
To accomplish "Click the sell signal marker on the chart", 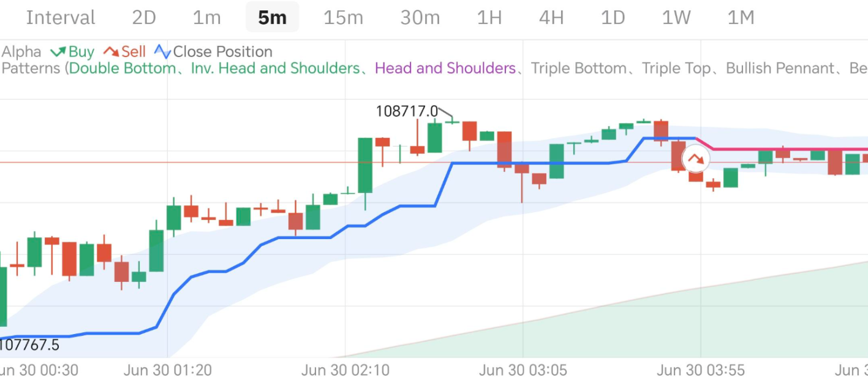I will (695, 159).
